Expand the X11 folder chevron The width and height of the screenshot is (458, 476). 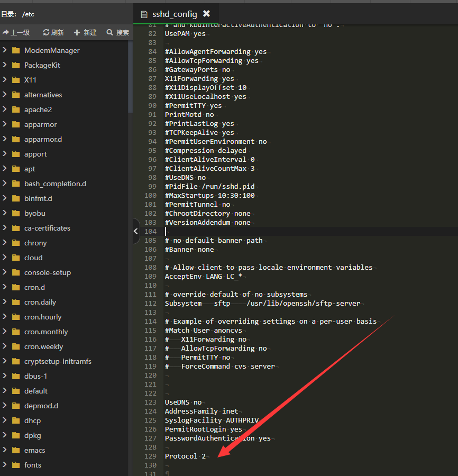point(4,80)
